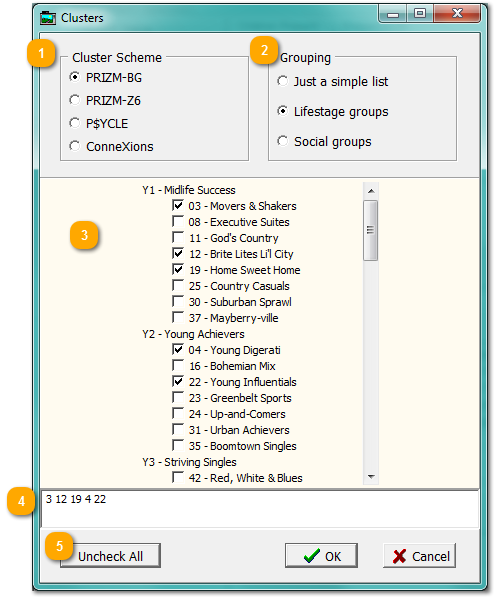Check 30 - Suburban Sprawl
496x599 pixels.
[x=178, y=302]
